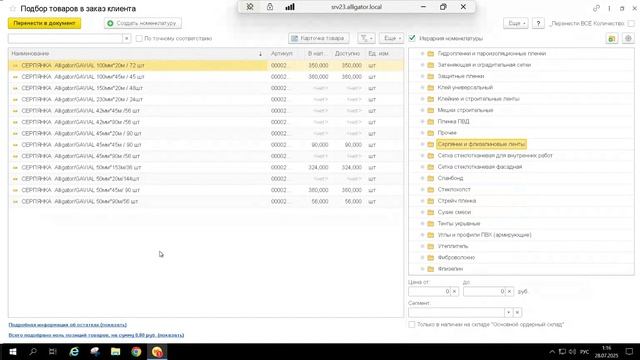Click folder icon of Спанбонд
The width and height of the screenshot is (640, 360).
431,178
